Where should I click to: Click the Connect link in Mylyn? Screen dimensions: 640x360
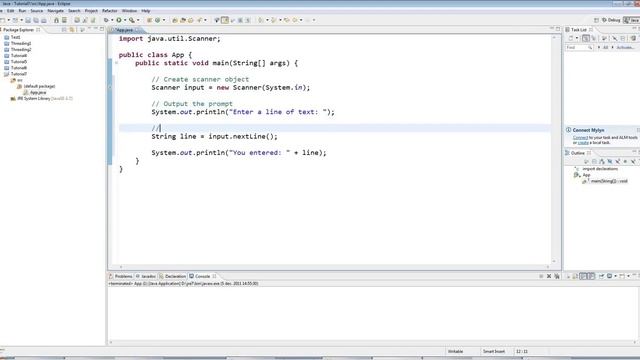click(580, 138)
